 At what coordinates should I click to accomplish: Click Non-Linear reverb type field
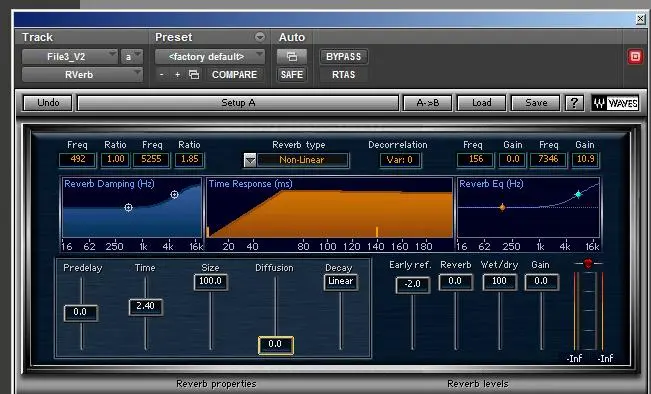pos(302,160)
